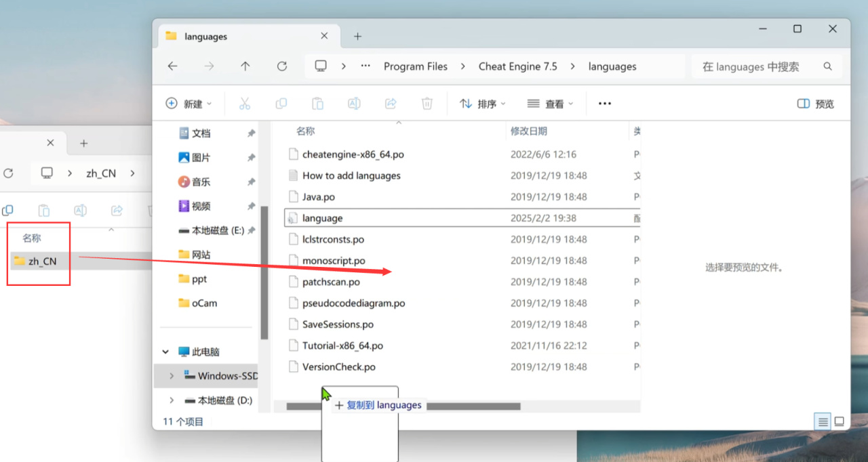Go up one folder level in languages window
This screenshot has width=868, height=462.
click(x=245, y=66)
